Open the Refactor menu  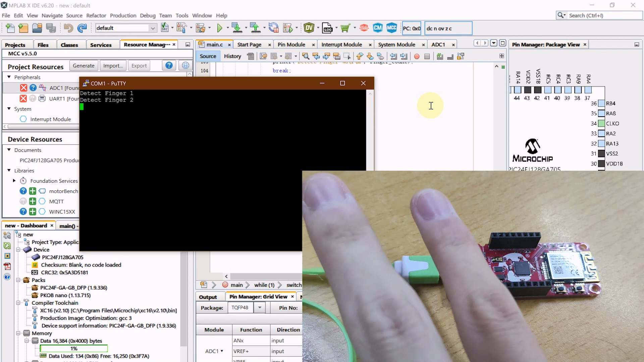[96, 15]
